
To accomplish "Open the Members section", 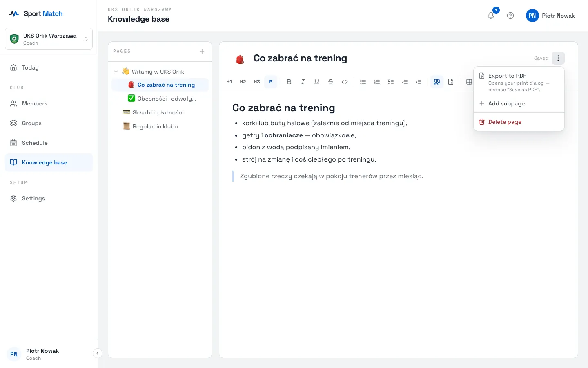I will (49, 103).
